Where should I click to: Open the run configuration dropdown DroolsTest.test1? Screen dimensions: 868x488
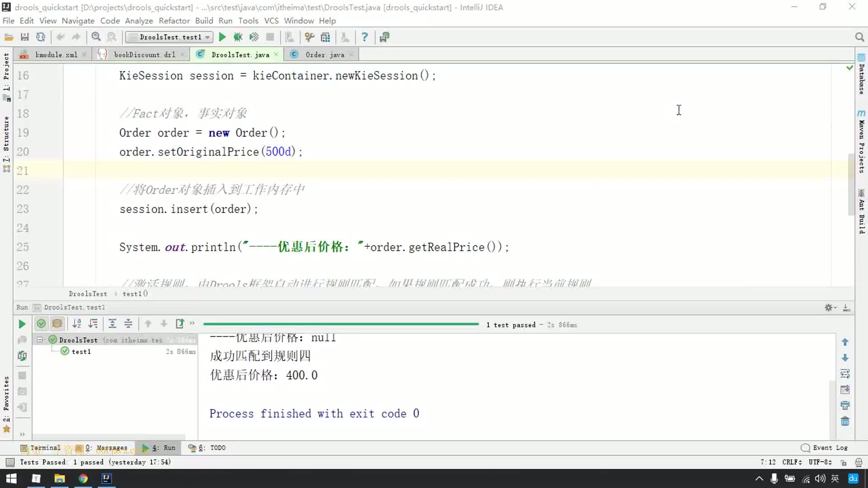pos(170,37)
